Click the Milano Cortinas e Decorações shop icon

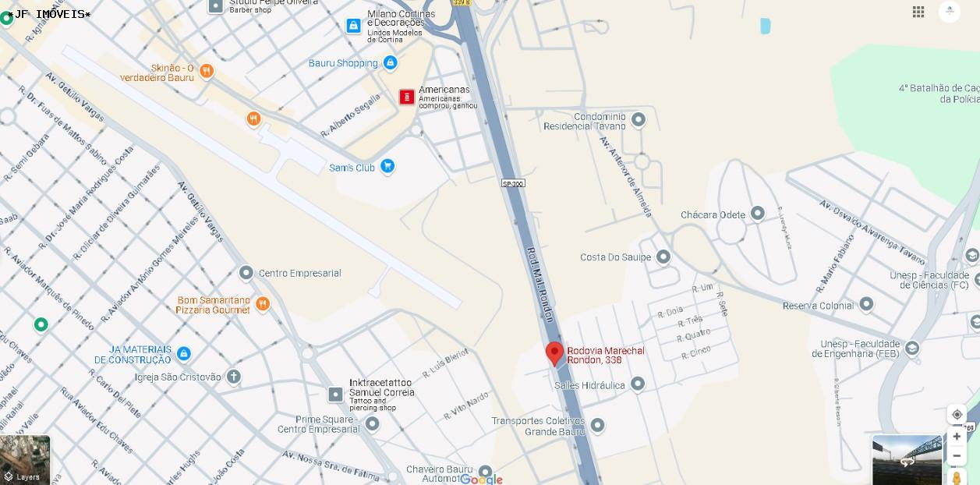coord(354,26)
